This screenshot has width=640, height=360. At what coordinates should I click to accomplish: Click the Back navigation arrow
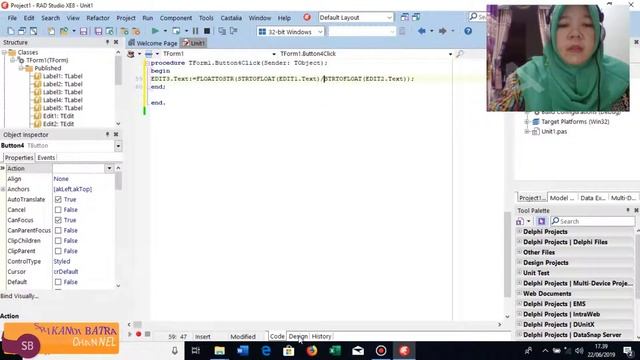tap(422, 31)
